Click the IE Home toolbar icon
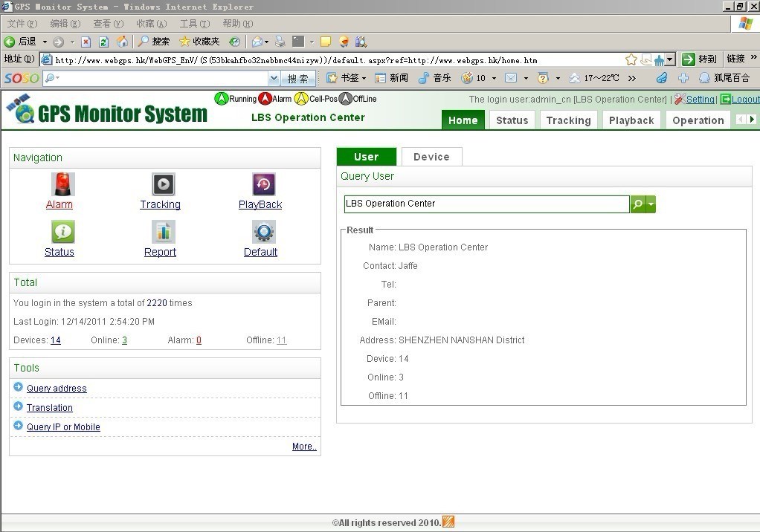Image resolution: width=760 pixels, height=532 pixels. tap(122, 42)
